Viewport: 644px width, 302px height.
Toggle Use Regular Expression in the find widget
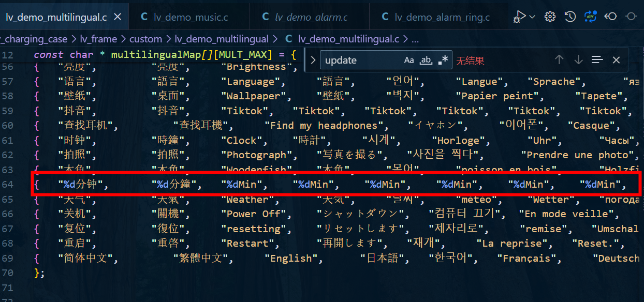443,60
